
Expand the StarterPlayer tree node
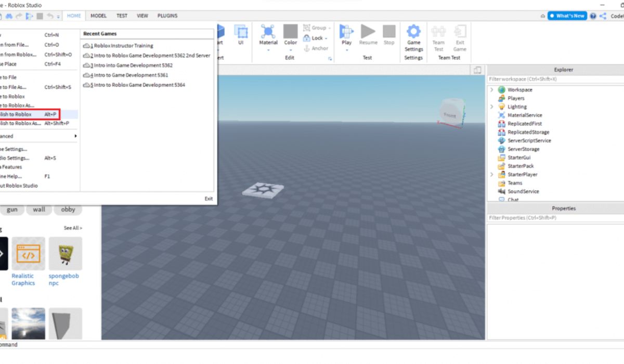click(x=491, y=175)
